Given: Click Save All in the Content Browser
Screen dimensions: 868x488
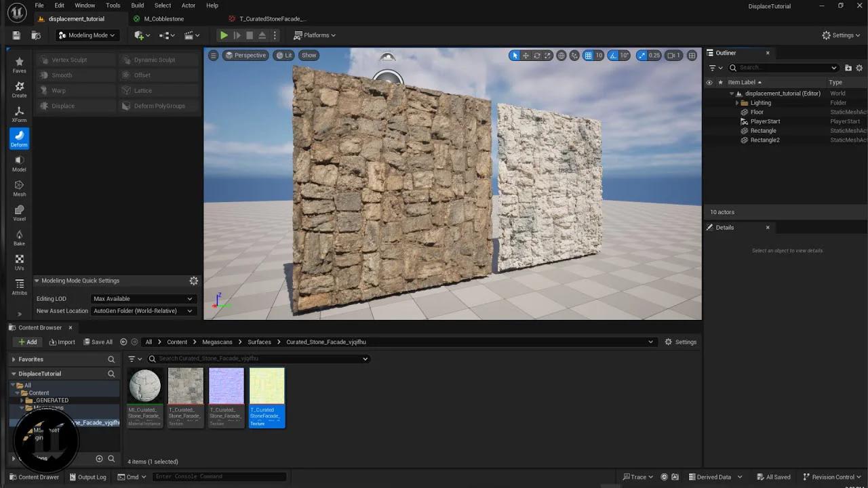Looking at the screenshot, I should pyautogui.click(x=98, y=342).
